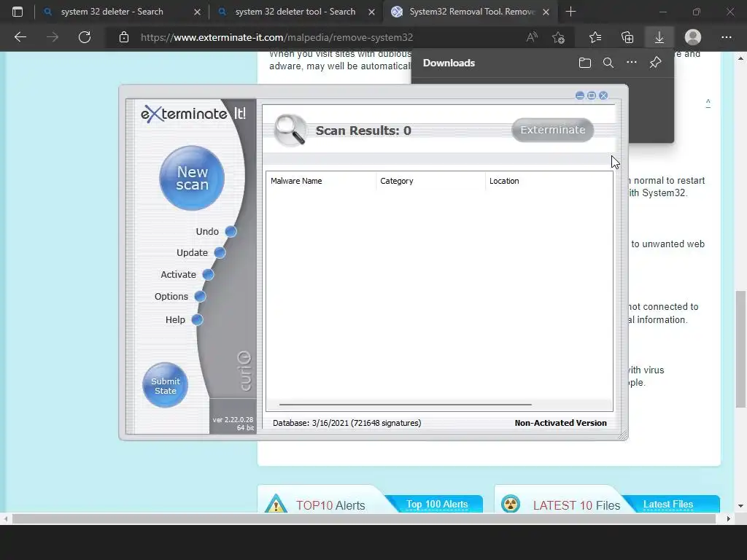Close the 'system 32 deleter tool' tab

pyautogui.click(x=371, y=12)
